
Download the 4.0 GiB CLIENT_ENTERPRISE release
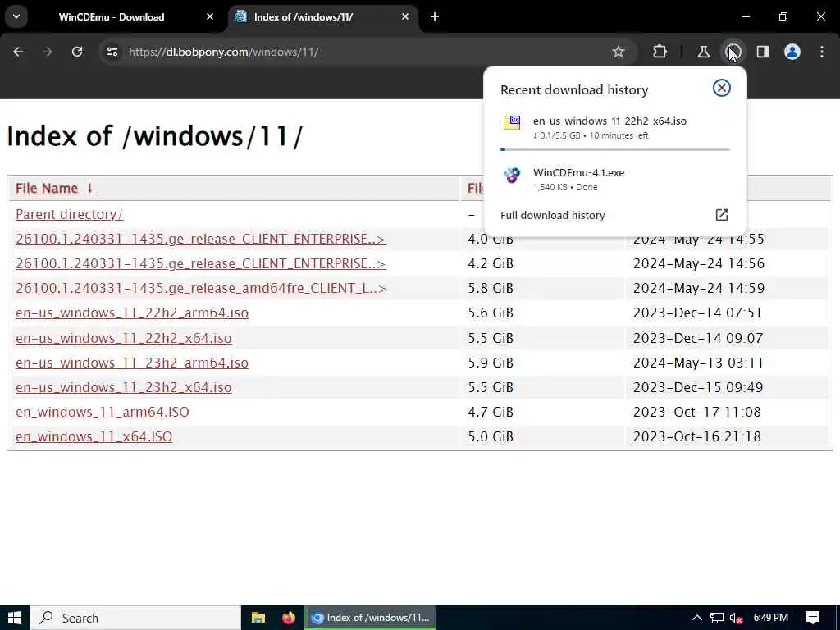[x=201, y=239]
